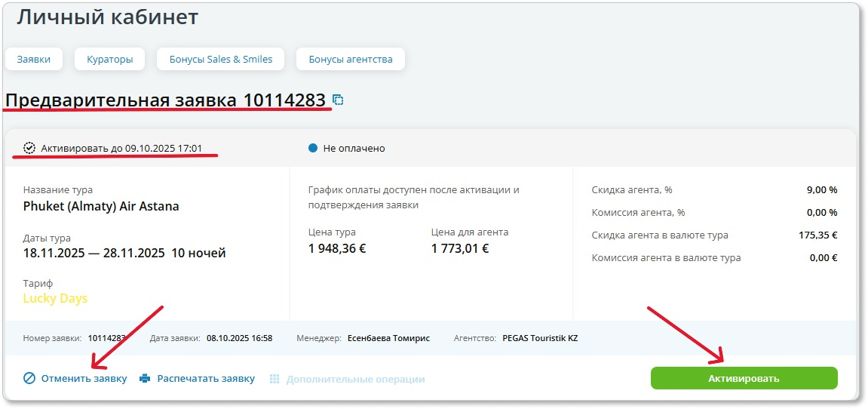The height and width of the screenshot is (409, 868).
Task: Select the Бонусы агентства tab
Action: [351, 59]
